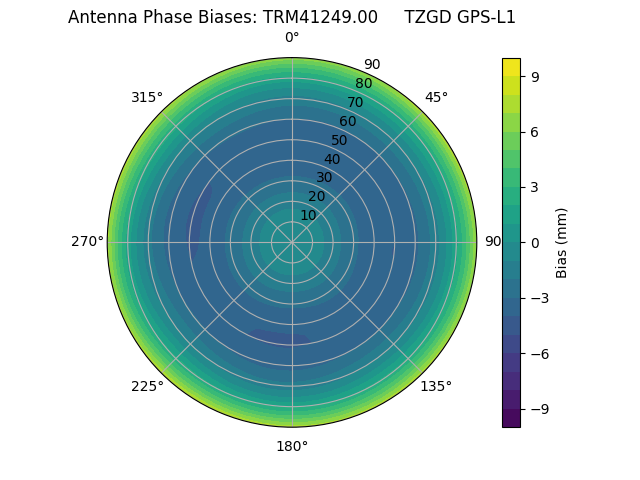Click the 225° angle label

147,386
